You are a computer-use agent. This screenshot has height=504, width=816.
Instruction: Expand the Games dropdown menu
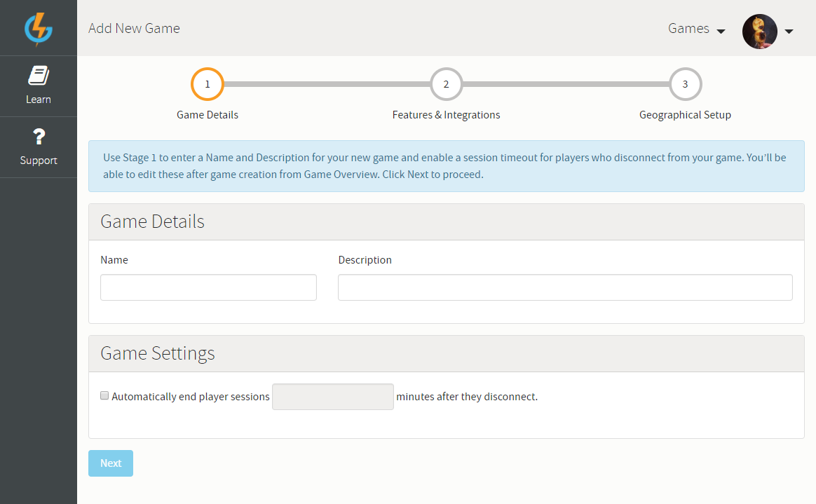click(x=695, y=29)
